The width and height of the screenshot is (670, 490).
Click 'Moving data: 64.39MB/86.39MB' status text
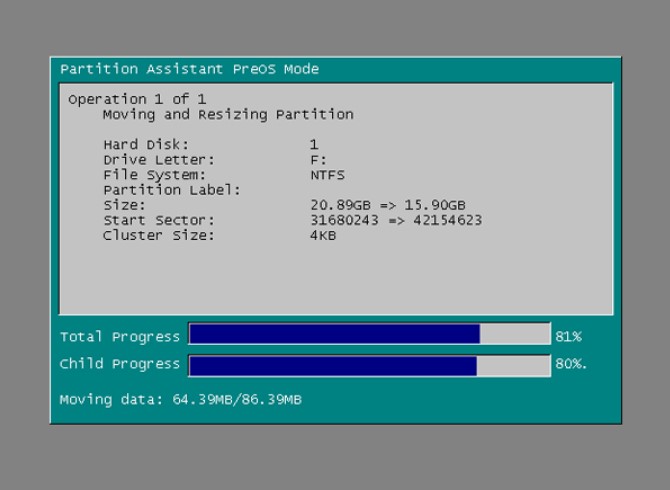[x=181, y=400]
